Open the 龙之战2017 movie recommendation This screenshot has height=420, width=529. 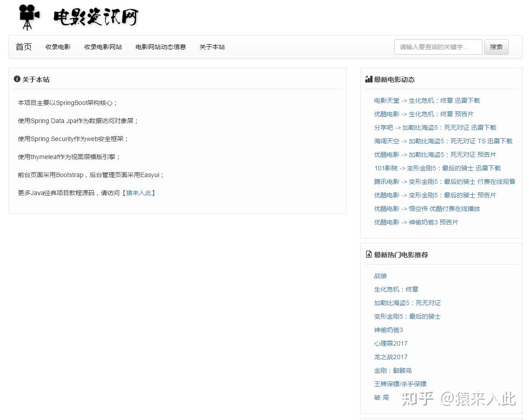click(391, 356)
